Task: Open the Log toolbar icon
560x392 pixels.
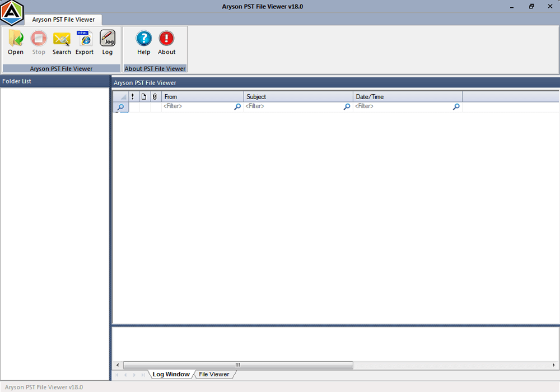Action: click(x=108, y=43)
